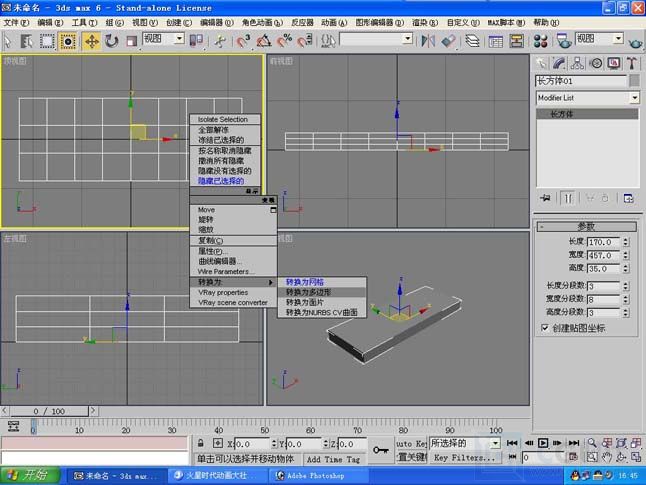Image resolution: width=646 pixels, height=485 pixels.
Task: Toggle the 3D Snap button
Action: [x=243, y=41]
